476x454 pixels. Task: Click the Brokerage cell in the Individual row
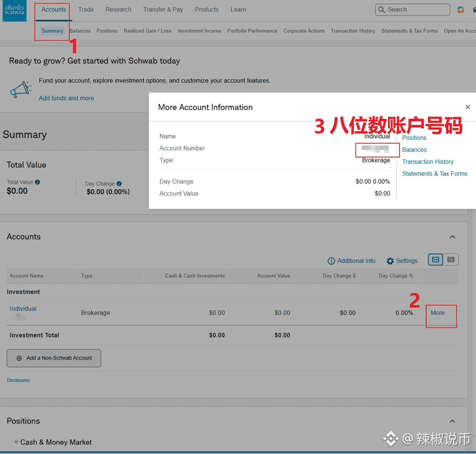(x=95, y=313)
